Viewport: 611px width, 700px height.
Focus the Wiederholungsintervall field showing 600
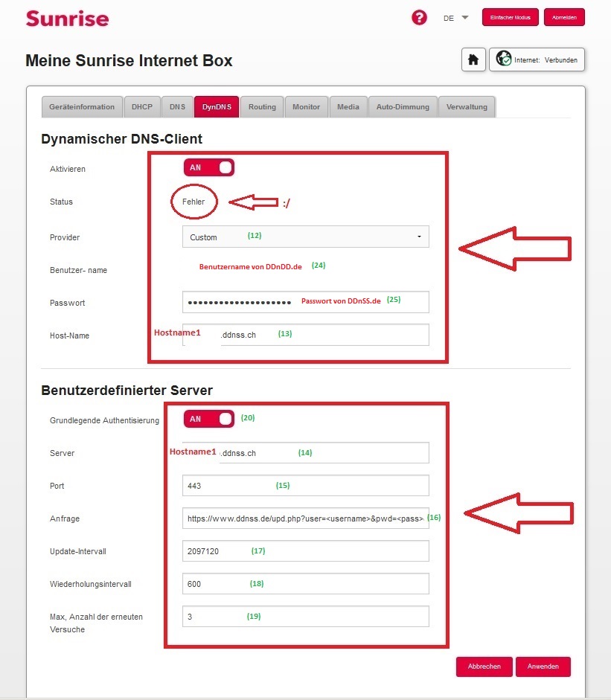(305, 583)
